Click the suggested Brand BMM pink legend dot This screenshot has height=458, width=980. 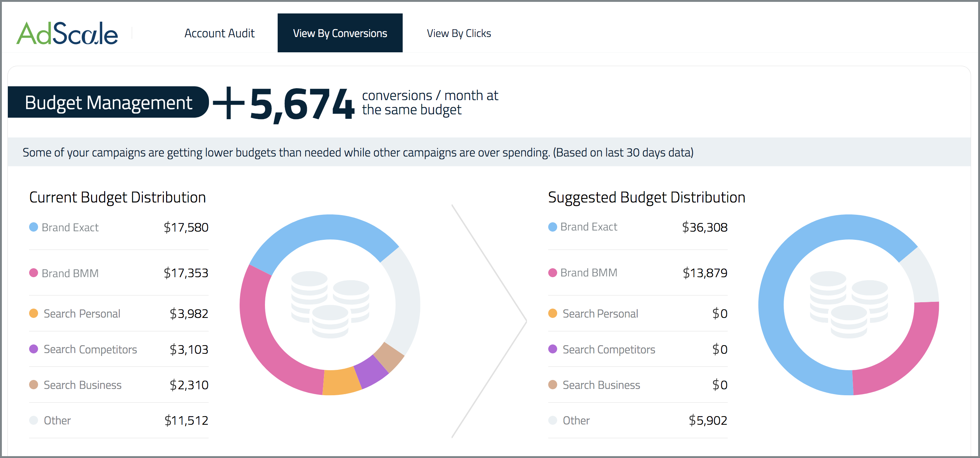click(552, 273)
